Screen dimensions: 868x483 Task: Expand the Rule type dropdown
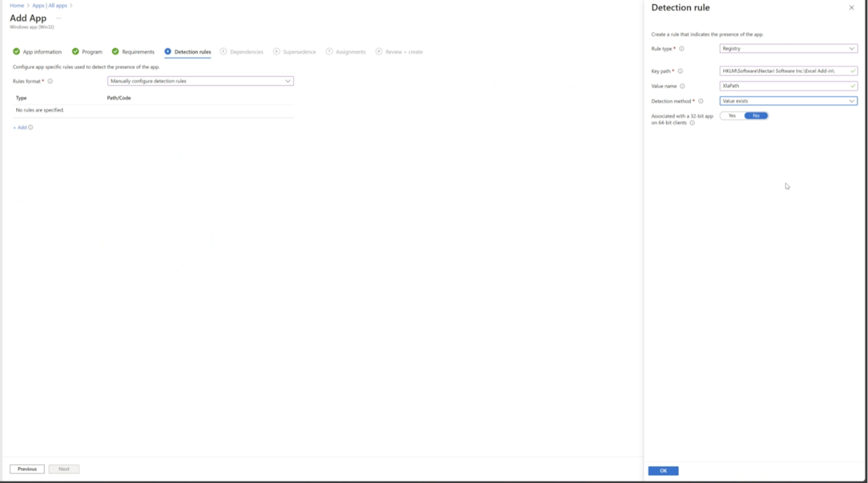pyautogui.click(x=788, y=49)
